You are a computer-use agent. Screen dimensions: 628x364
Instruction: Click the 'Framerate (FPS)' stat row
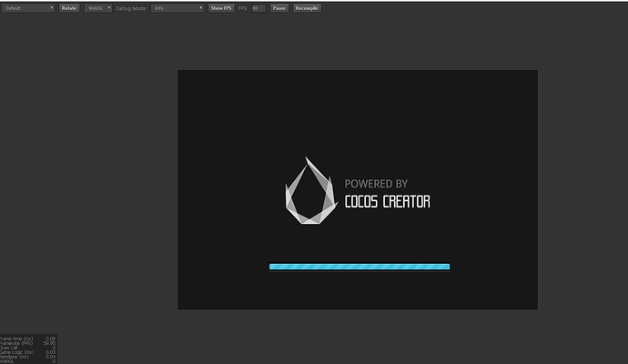(x=27, y=343)
